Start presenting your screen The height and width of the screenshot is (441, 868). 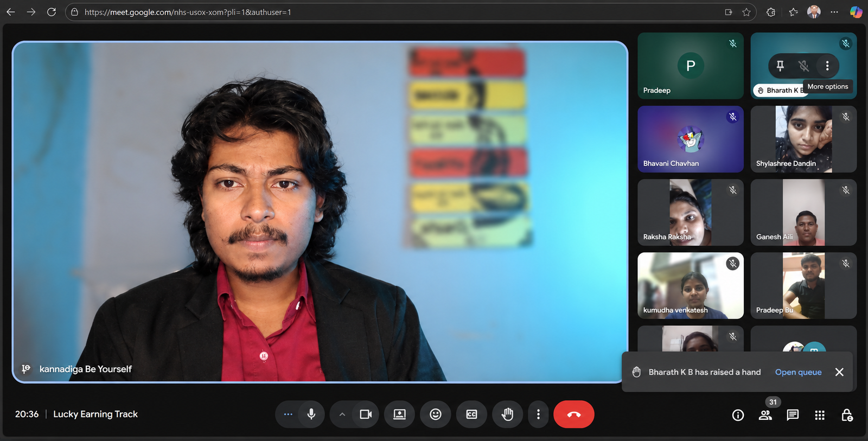click(x=400, y=414)
